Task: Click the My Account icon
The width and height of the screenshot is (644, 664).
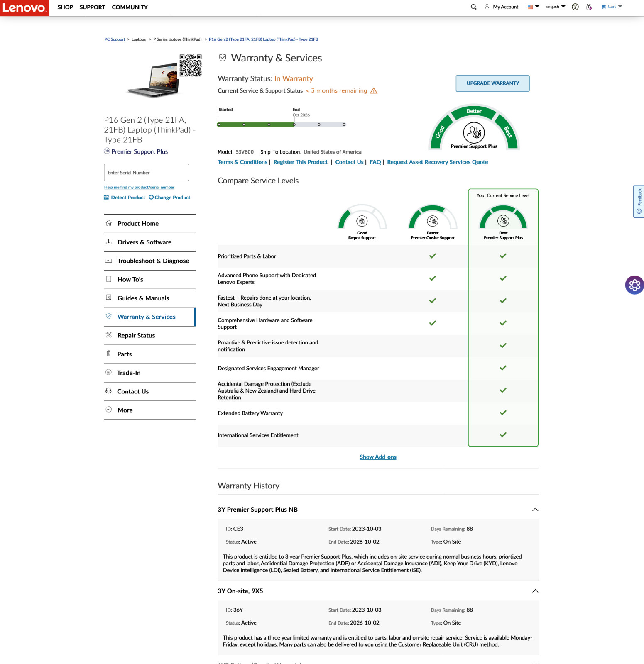Action: coord(487,7)
